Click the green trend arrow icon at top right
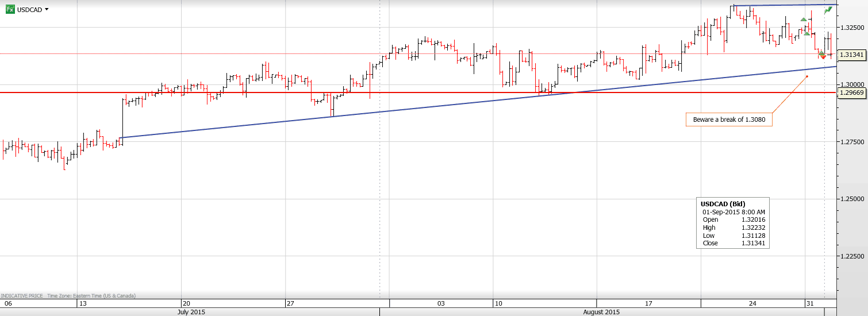This screenshot has width=868, height=316. (x=828, y=10)
